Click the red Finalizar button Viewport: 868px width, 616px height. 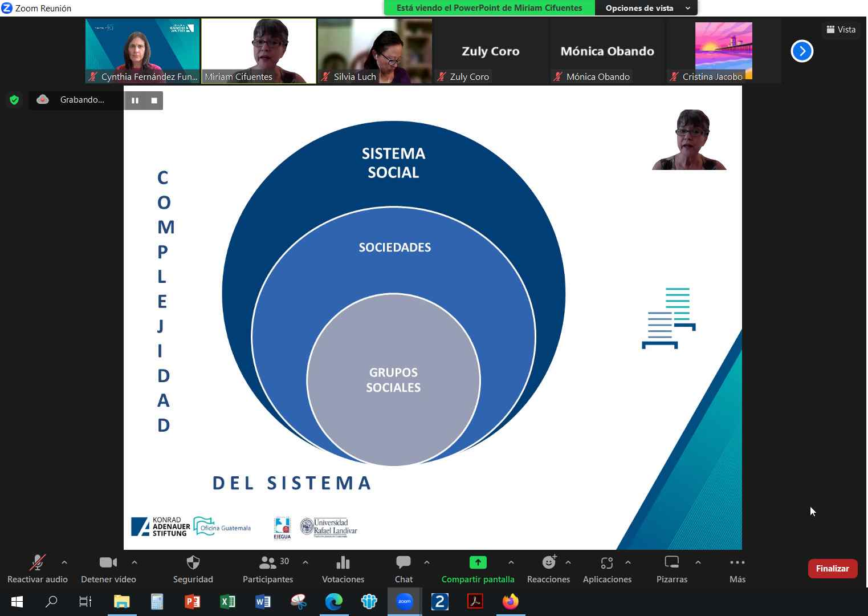pyautogui.click(x=832, y=569)
